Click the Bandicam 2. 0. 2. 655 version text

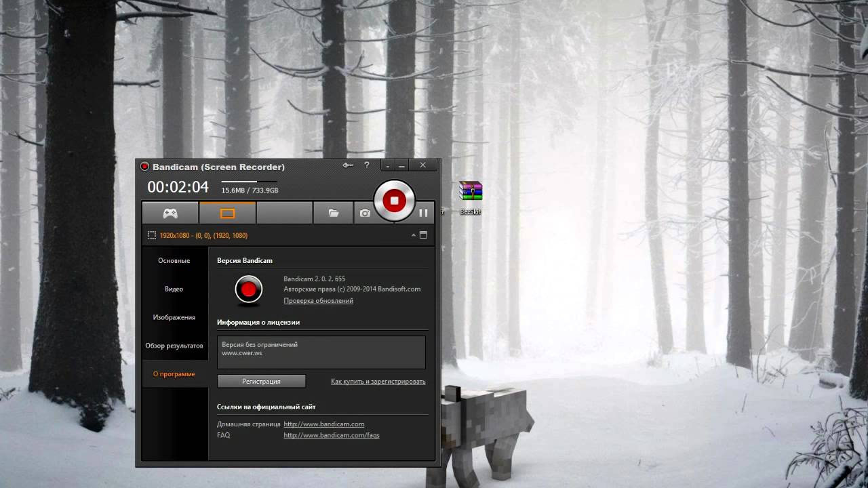pyautogui.click(x=314, y=279)
